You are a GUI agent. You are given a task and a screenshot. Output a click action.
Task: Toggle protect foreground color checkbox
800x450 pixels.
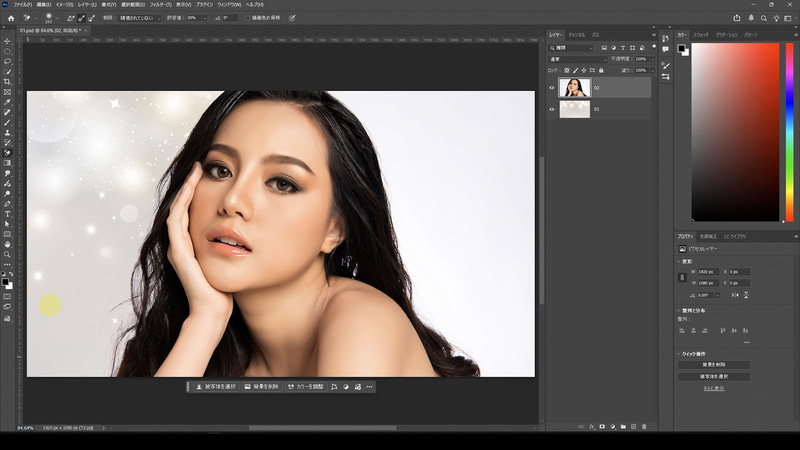[x=248, y=18]
